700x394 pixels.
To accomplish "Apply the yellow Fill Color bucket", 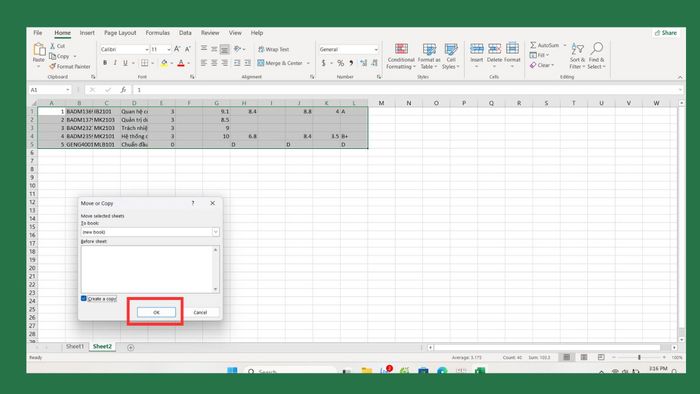I will pos(164,63).
